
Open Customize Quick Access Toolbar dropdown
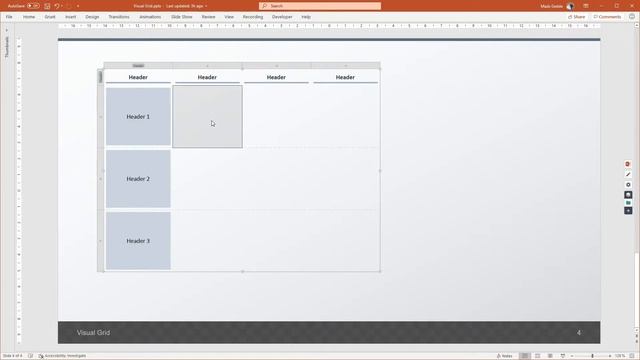pyautogui.click(x=78, y=6)
